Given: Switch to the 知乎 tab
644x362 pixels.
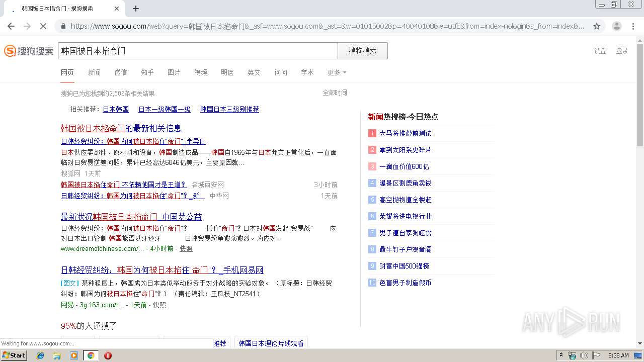Looking at the screenshot, I should pos(147,72).
